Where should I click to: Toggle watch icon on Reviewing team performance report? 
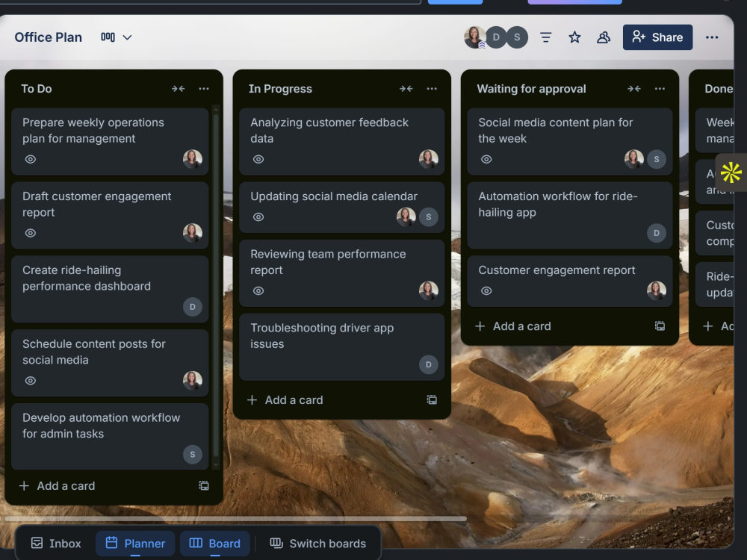[x=258, y=290]
